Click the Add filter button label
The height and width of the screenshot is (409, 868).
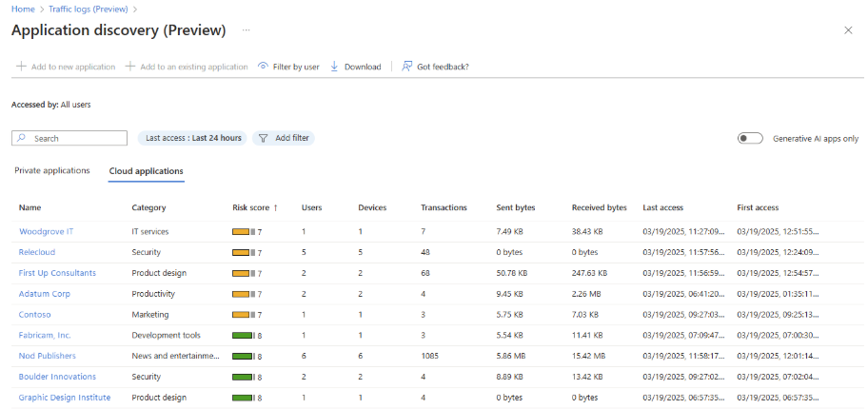[x=292, y=138]
